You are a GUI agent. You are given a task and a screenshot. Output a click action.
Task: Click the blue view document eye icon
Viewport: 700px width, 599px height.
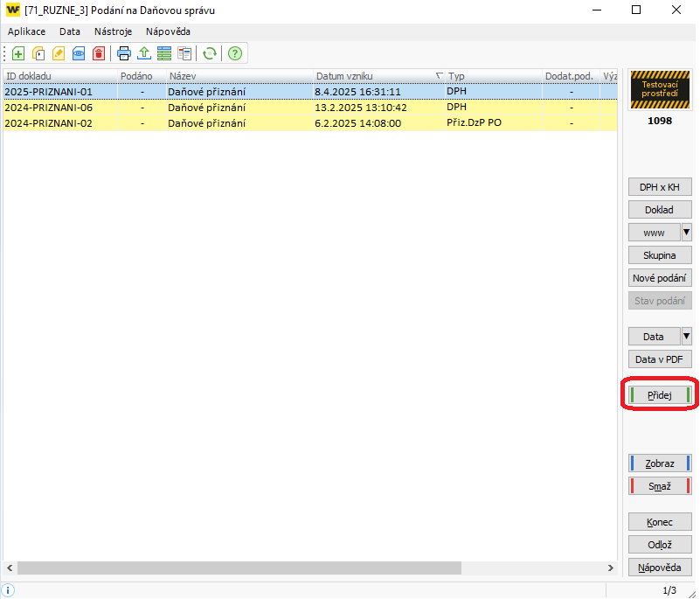[x=79, y=54]
